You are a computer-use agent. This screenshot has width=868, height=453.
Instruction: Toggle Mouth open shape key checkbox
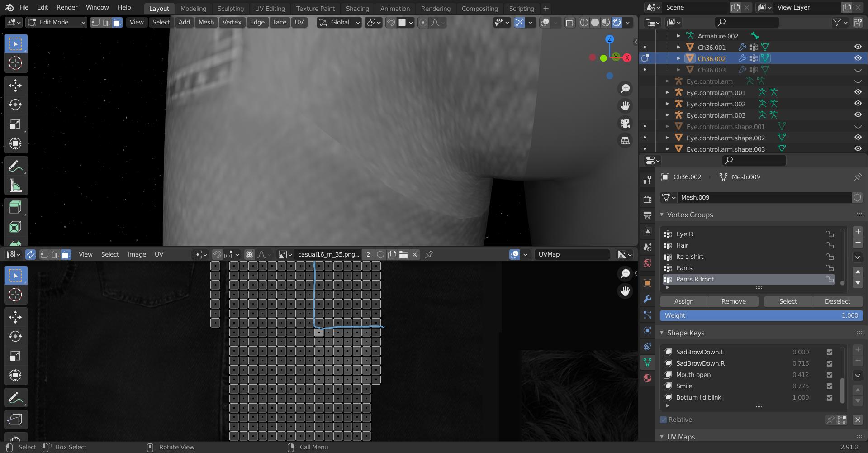830,375
